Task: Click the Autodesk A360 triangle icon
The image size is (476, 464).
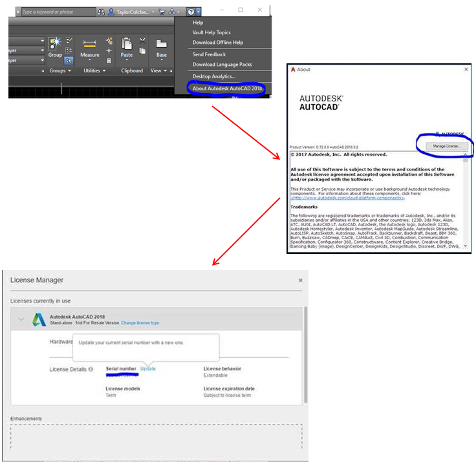Action: pyautogui.click(x=172, y=12)
